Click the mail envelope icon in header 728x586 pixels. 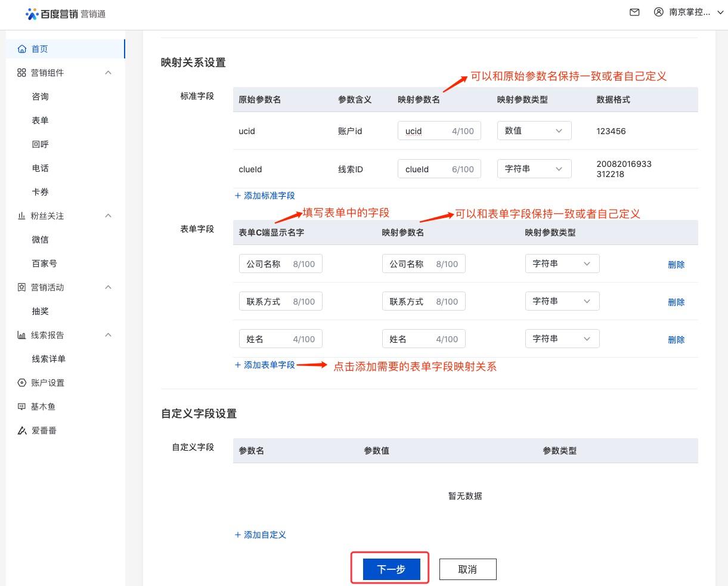634,12
